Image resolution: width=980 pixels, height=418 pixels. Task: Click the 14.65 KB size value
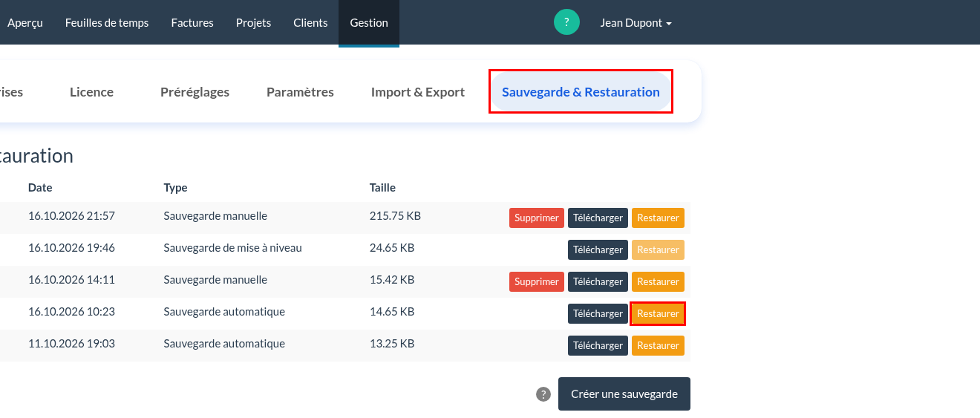pyautogui.click(x=392, y=312)
